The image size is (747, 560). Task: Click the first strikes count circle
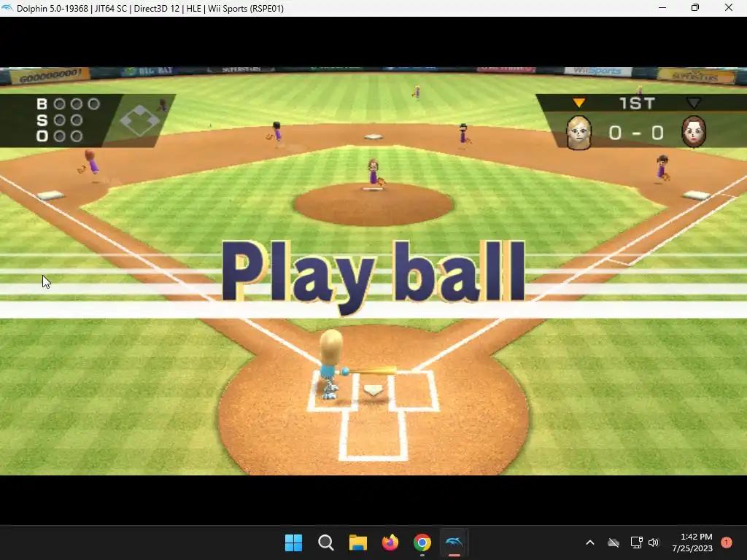tap(60, 120)
